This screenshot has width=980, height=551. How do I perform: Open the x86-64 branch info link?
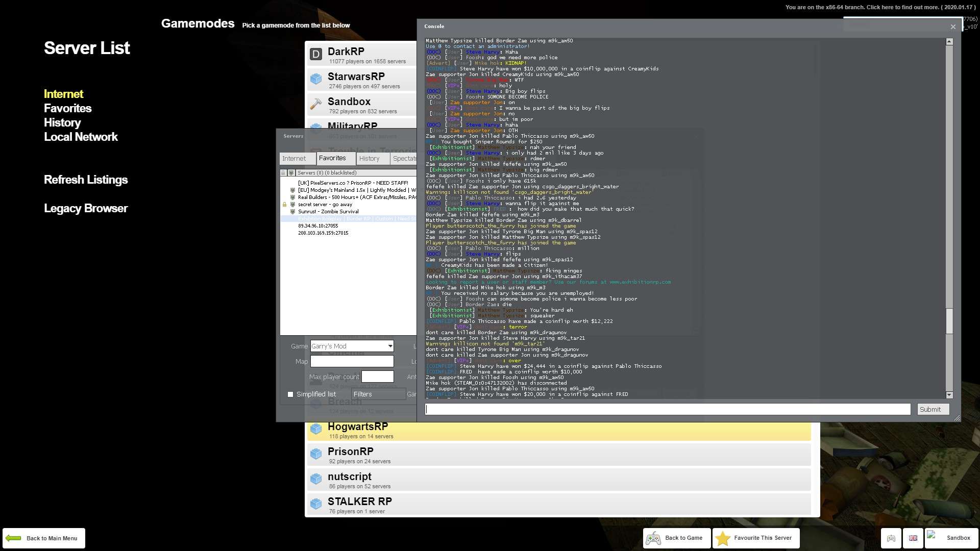pos(880,7)
